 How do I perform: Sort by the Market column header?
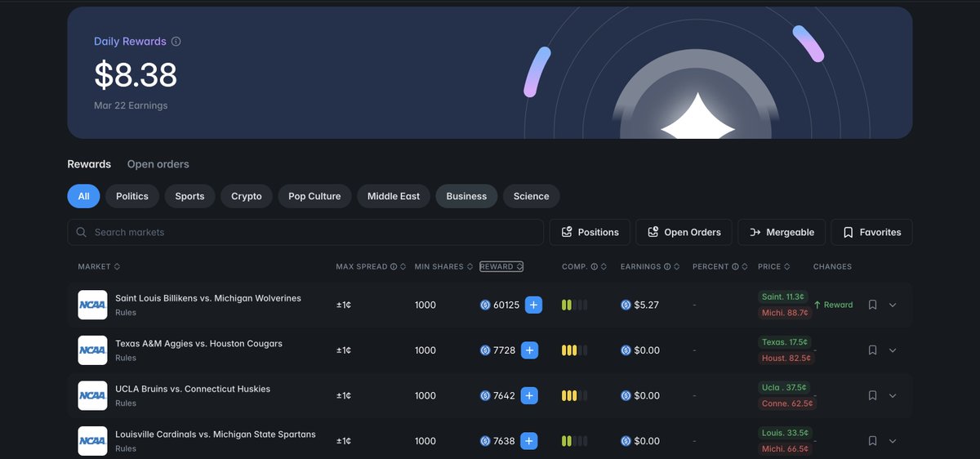coord(99,266)
